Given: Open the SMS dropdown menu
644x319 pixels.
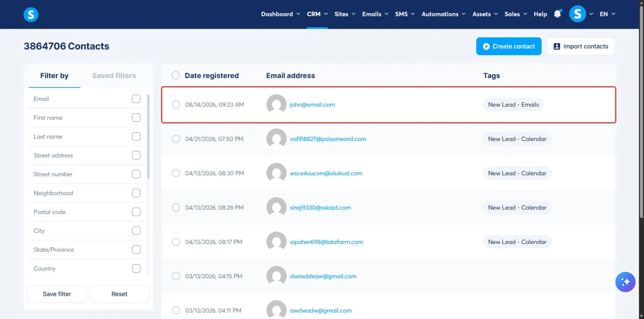Looking at the screenshot, I should pyautogui.click(x=405, y=14).
